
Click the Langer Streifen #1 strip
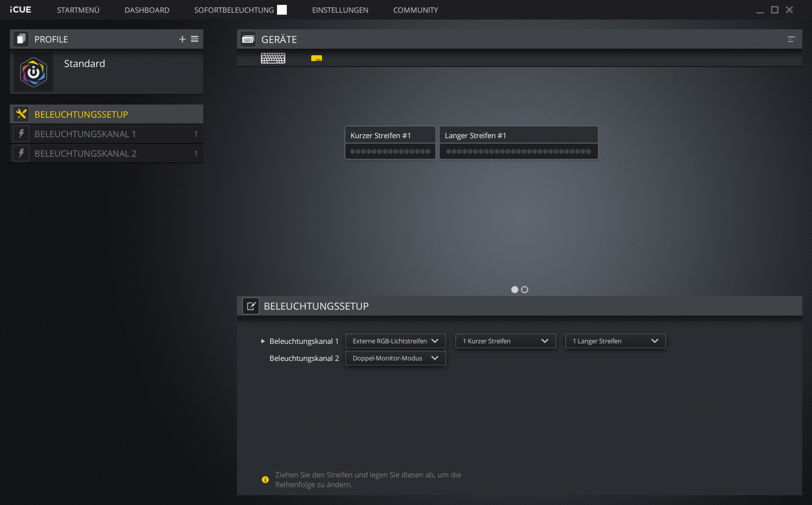(x=518, y=143)
